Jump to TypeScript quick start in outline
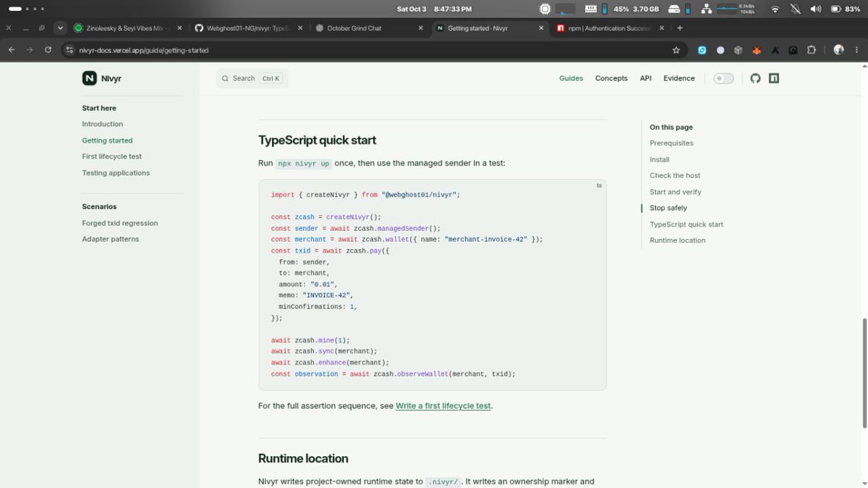This screenshot has height=488, width=868. [x=686, y=224]
